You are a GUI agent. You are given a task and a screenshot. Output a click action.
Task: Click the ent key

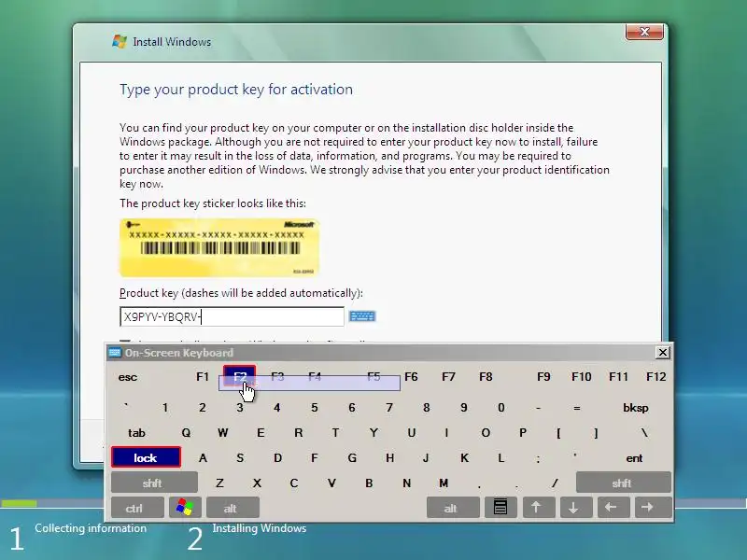tap(634, 458)
